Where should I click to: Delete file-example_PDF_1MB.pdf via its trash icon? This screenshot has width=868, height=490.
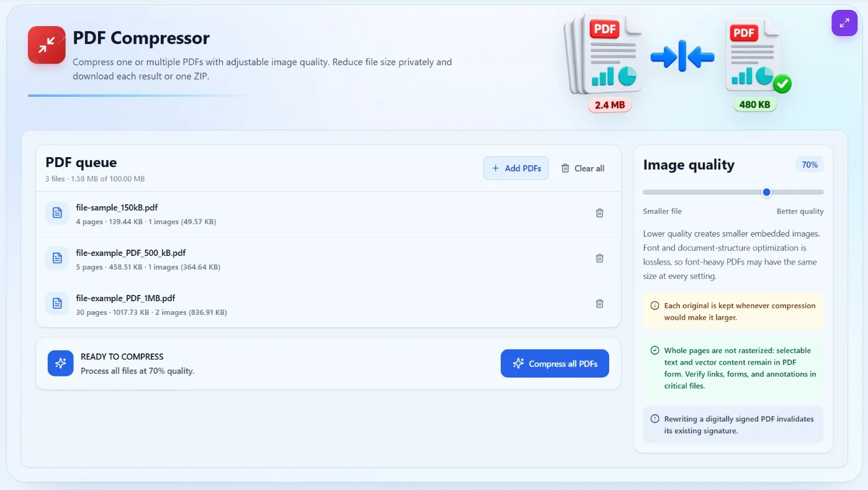599,304
